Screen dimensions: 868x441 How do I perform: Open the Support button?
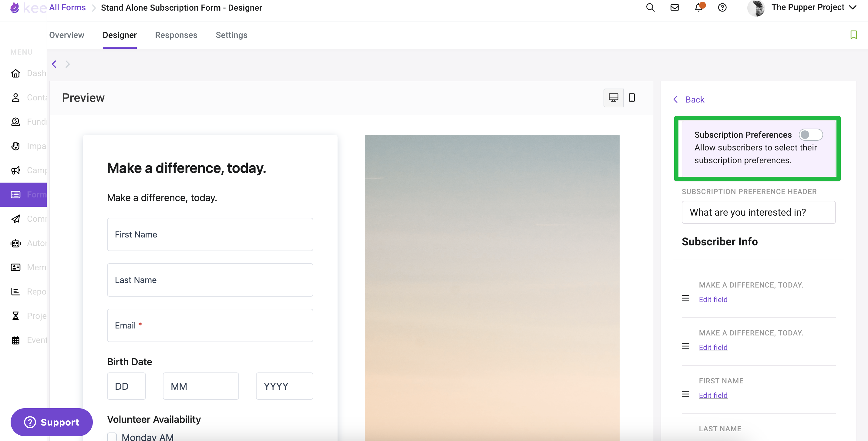[x=52, y=422]
